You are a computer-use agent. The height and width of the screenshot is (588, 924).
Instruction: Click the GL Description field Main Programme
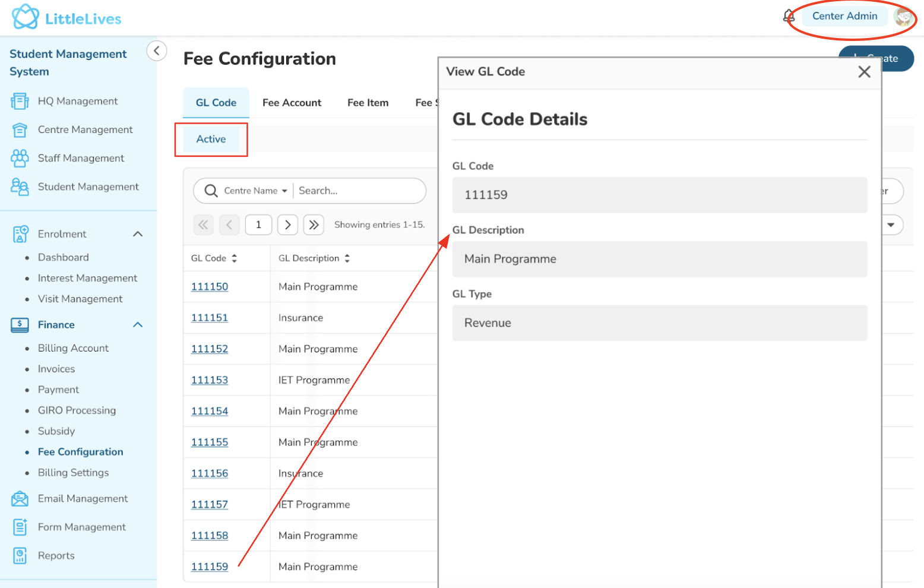tap(659, 259)
